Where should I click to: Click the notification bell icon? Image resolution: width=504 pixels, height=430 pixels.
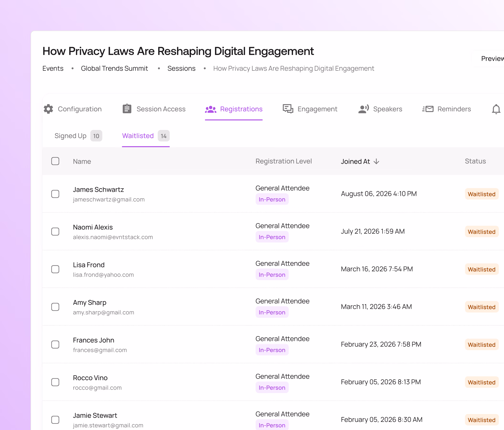point(496,109)
